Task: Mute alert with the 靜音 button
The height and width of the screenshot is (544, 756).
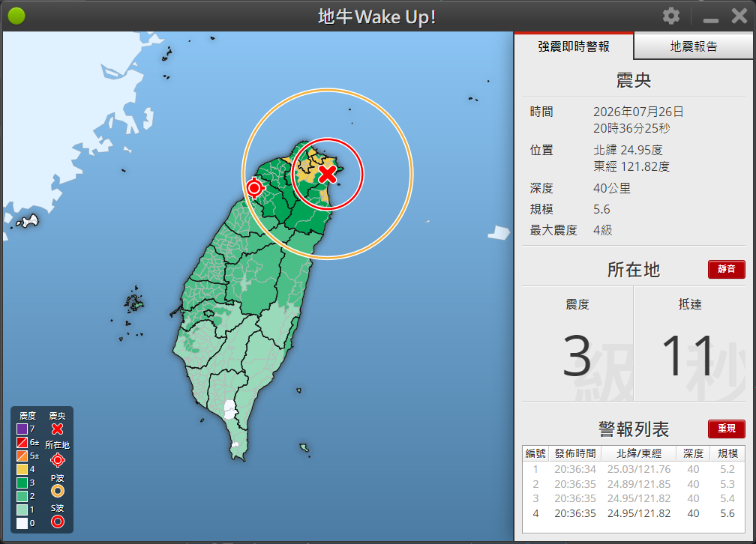Action: [x=727, y=269]
